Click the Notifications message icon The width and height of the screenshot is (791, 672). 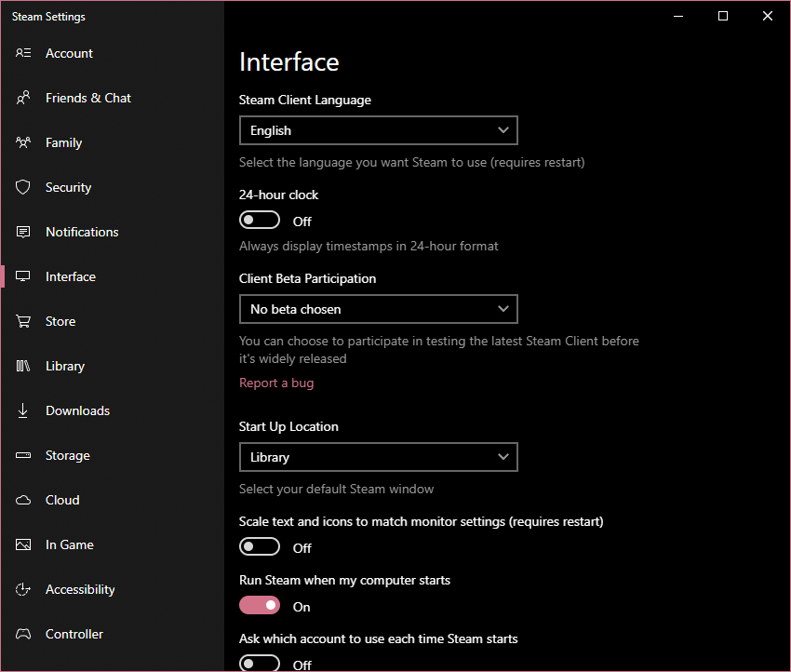pos(23,232)
